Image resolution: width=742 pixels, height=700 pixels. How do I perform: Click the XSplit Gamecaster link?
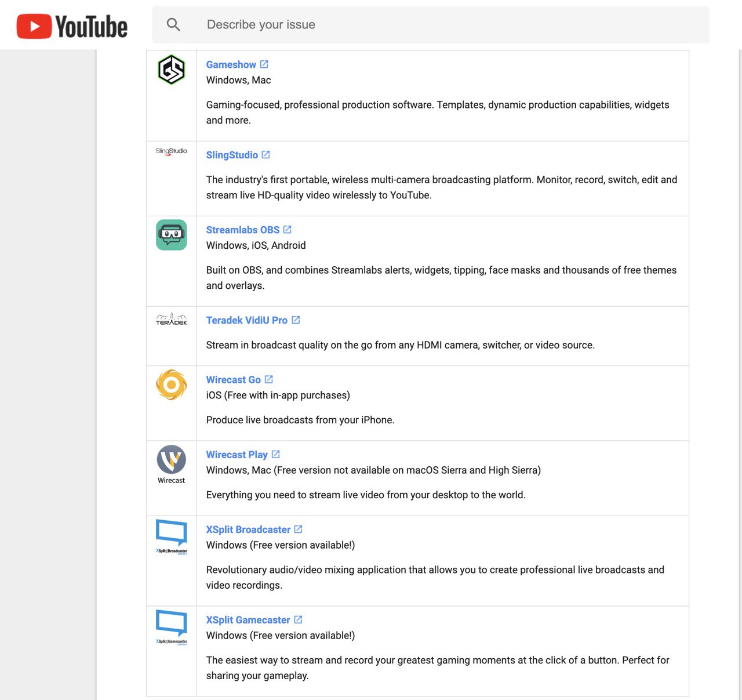click(248, 619)
